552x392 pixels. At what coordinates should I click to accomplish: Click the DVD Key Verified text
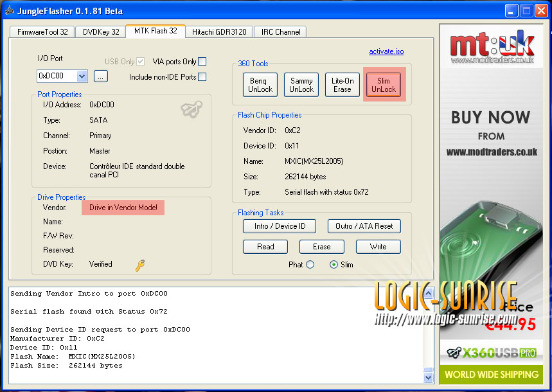tap(101, 264)
